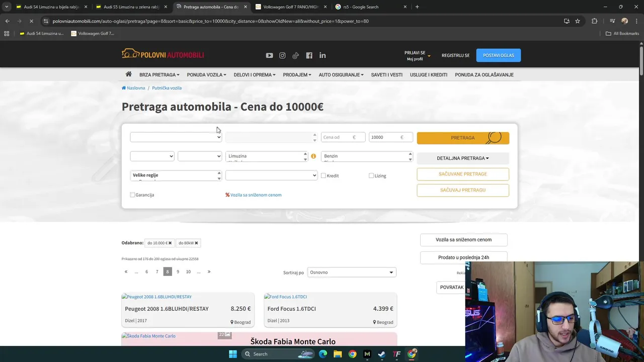The image size is (644, 362).
Task: Remove the 'do 10.000 €' filter tag
Action: [x=170, y=243]
